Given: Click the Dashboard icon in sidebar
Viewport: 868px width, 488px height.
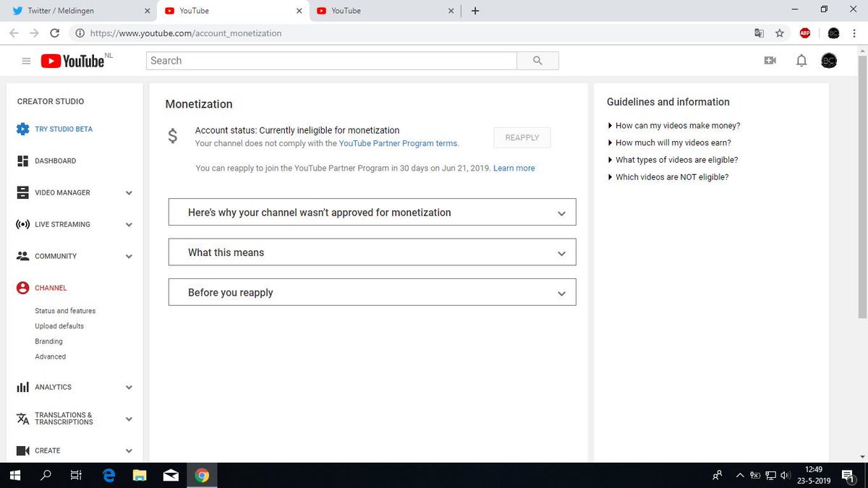Looking at the screenshot, I should click(x=22, y=160).
